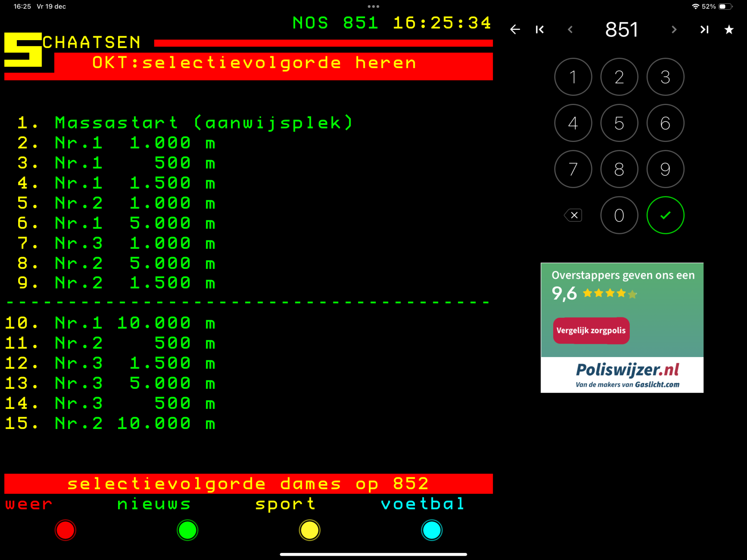
Task: Tap the cyan voetbal color button
Action: point(431,530)
